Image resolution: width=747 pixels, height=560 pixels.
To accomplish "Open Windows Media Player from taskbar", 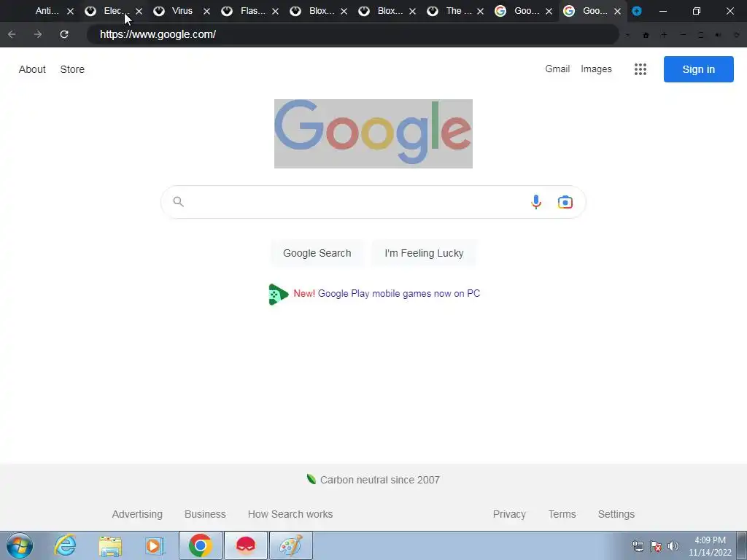I will (155, 545).
